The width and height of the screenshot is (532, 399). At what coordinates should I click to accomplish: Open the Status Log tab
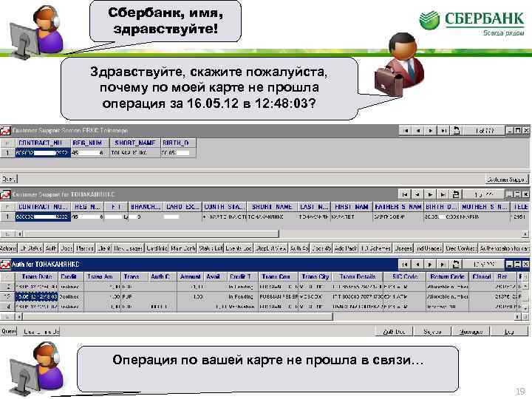coord(211,248)
